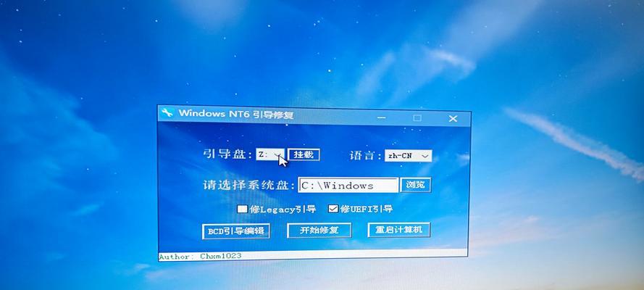Click the 挂载 mount button

pos(304,154)
